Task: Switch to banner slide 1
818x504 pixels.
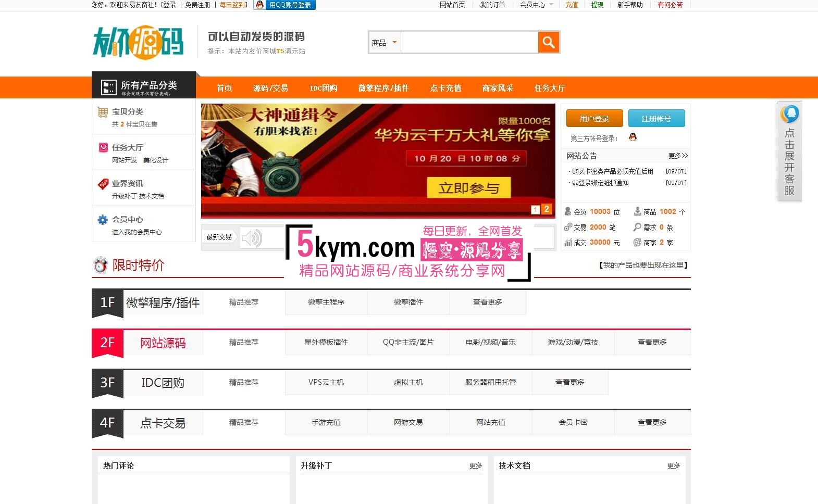Action: 535,209
